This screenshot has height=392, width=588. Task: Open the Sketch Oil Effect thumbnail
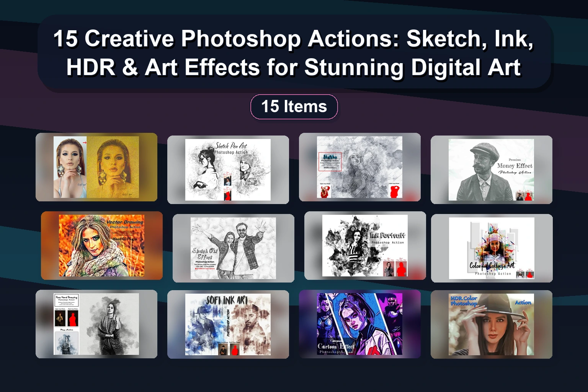click(x=234, y=248)
